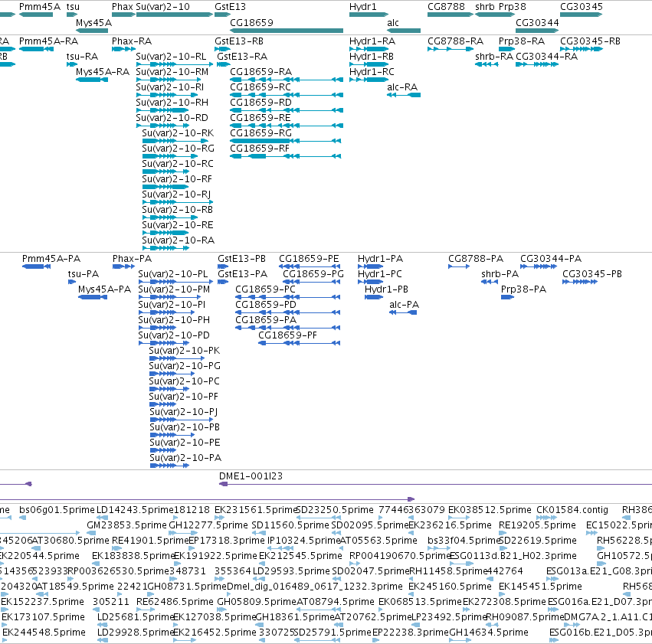This screenshot has width=652, height=644.
Task: Click the tsu-RA transcript label
Action: coord(82,57)
